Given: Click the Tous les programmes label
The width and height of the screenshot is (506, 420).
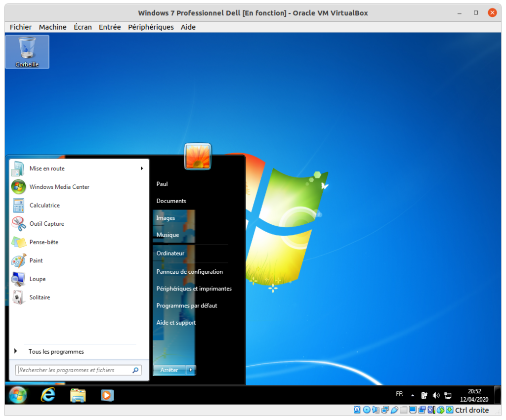Looking at the screenshot, I should pyautogui.click(x=56, y=352).
